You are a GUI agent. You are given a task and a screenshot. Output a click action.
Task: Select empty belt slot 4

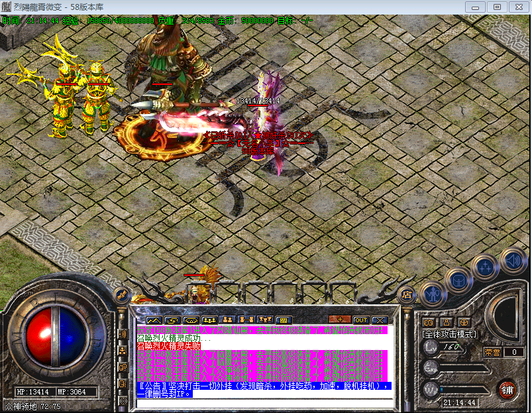pos(284,293)
